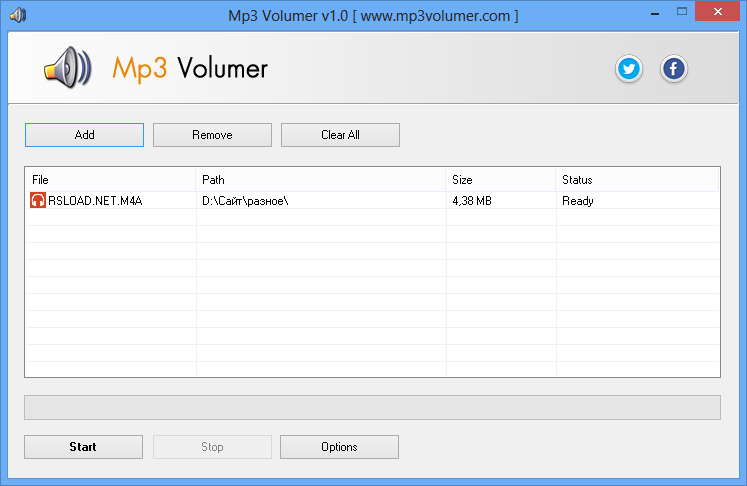747x486 pixels.
Task: Click the disabled Stop button
Action: (x=212, y=447)
